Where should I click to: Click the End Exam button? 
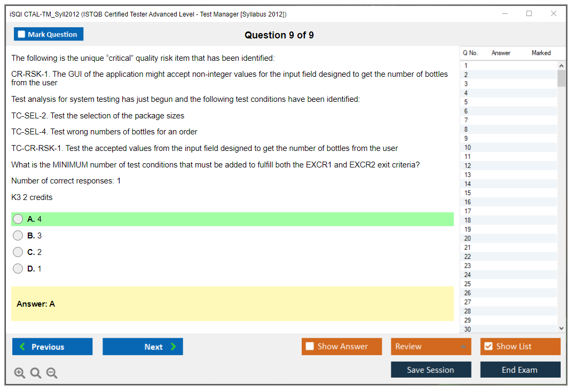(x=520, y=370)
